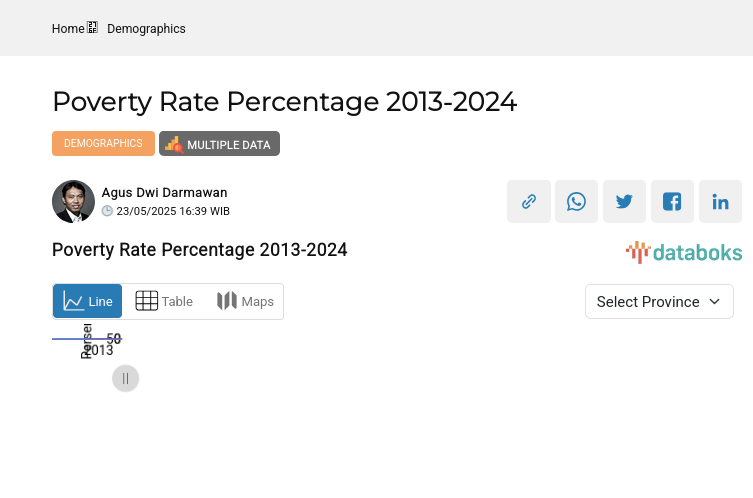Image resolution: width=753 pixels, height=498 pixels.
Task: Click the MULTIPLE DATA badge
Action: 219,144
